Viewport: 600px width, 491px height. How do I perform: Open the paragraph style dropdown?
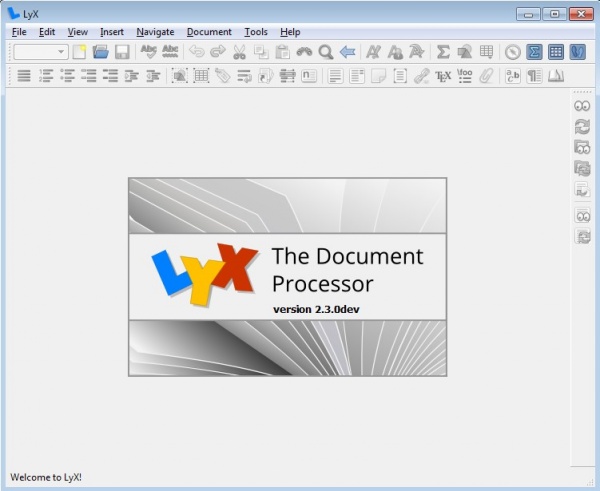pyautogui.click(x=41, y=52)
